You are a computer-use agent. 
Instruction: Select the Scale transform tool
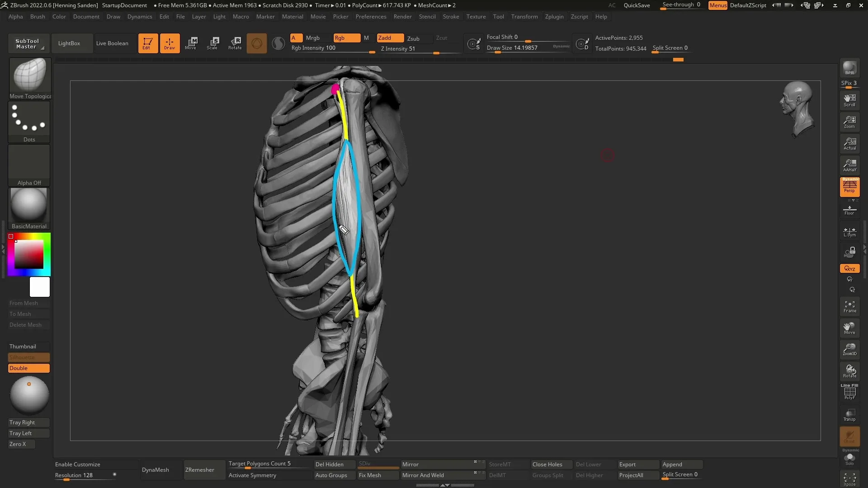[212, 43]
